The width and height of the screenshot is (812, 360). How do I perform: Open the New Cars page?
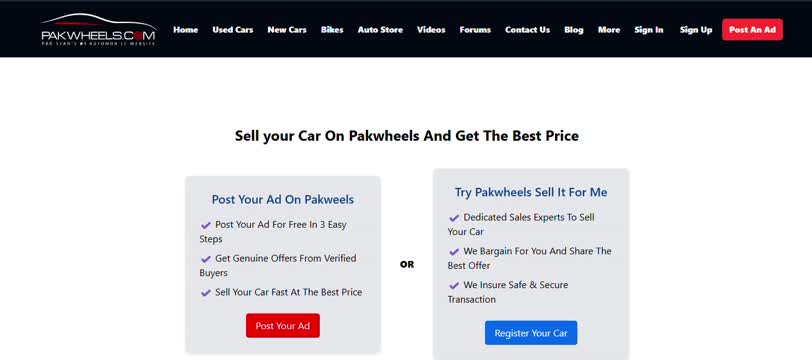287,30
